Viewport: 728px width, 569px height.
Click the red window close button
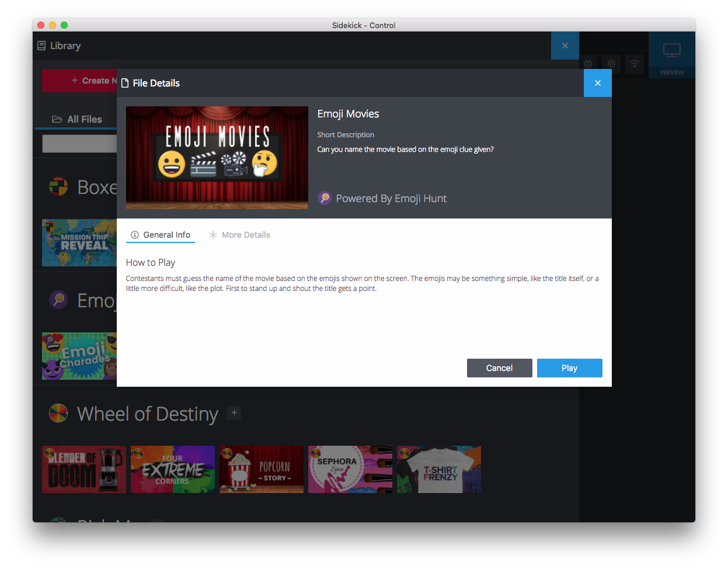41,25
